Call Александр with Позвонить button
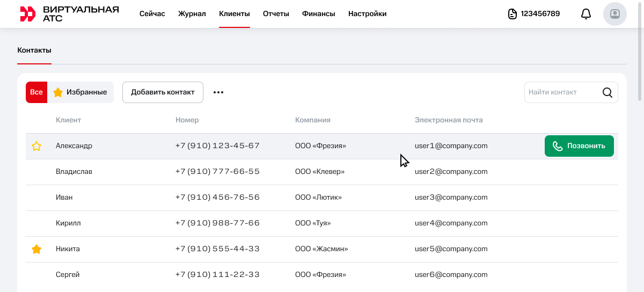The height and width of the screenshot is (292, 644). tap(579, 146)
